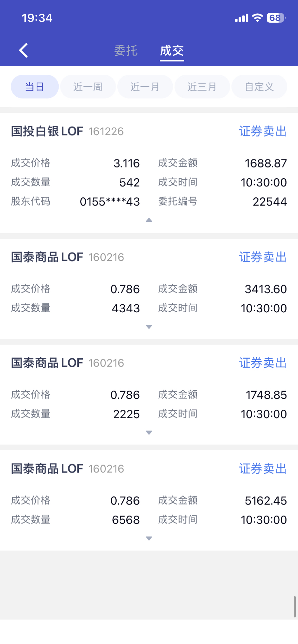Tap the status bar clock 19:34
The width and height of the screenshot is (298, 644).
tap(37, 18)
